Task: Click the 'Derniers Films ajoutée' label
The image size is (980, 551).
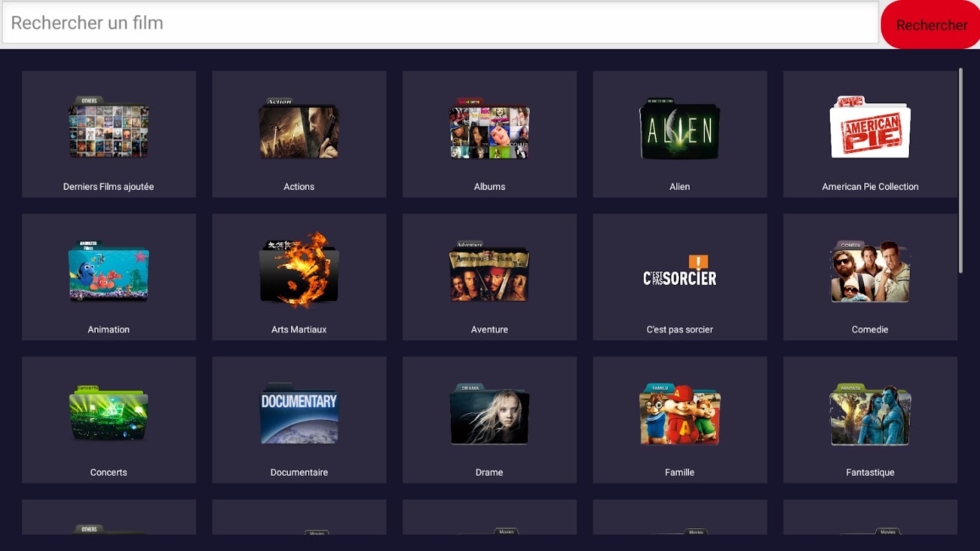Action: click(x=109, y=187)
